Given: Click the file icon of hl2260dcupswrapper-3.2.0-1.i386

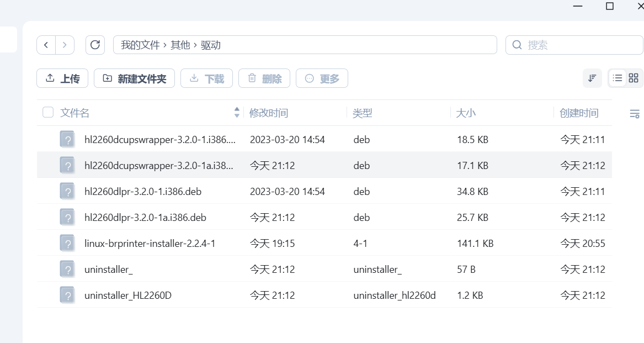Looking at the screenshot, I should tap(67, 139).
